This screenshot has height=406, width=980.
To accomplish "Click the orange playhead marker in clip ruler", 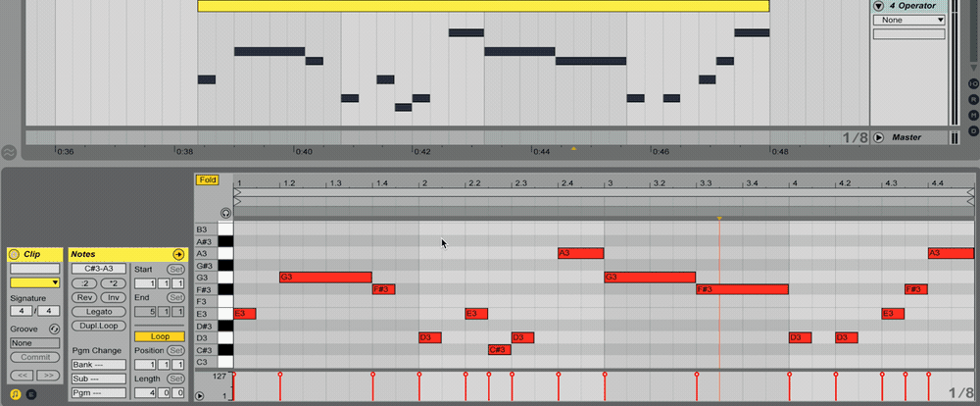I will 719,219.
